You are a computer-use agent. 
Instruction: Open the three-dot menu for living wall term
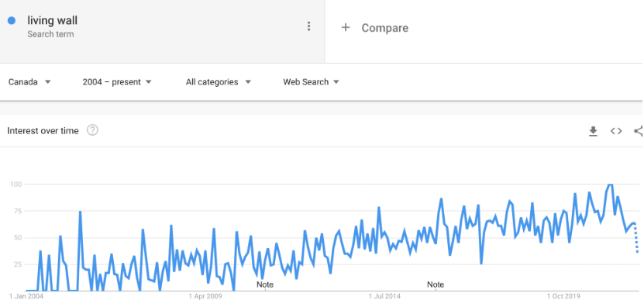(309, 26)
